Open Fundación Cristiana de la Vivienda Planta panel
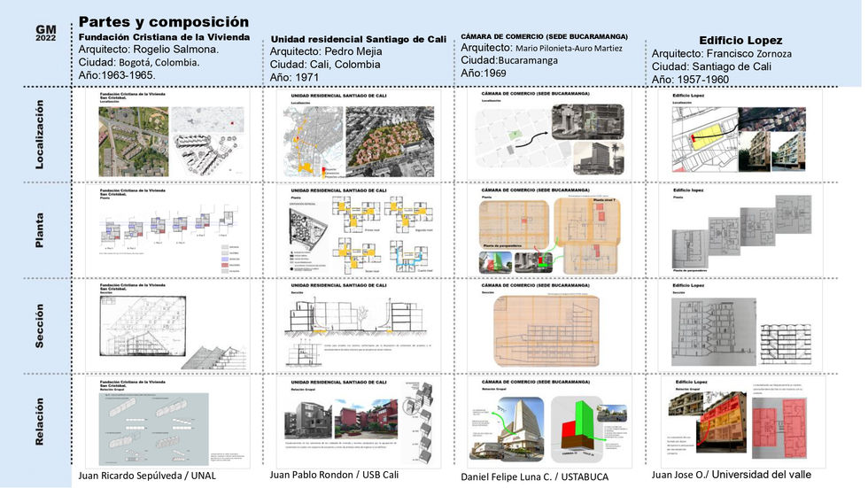The width and height of the screenshot is (868, 488). click(167, 231)
